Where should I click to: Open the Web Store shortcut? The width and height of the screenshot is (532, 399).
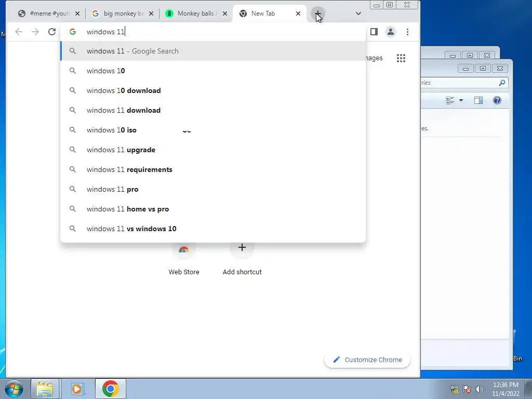[x=184, y=260]
